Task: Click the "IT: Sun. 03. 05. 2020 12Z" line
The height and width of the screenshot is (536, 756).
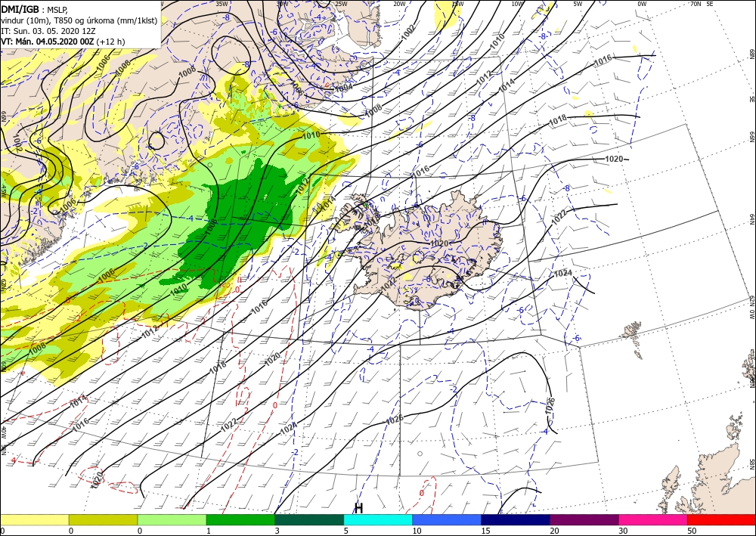Action: [48, 30]
